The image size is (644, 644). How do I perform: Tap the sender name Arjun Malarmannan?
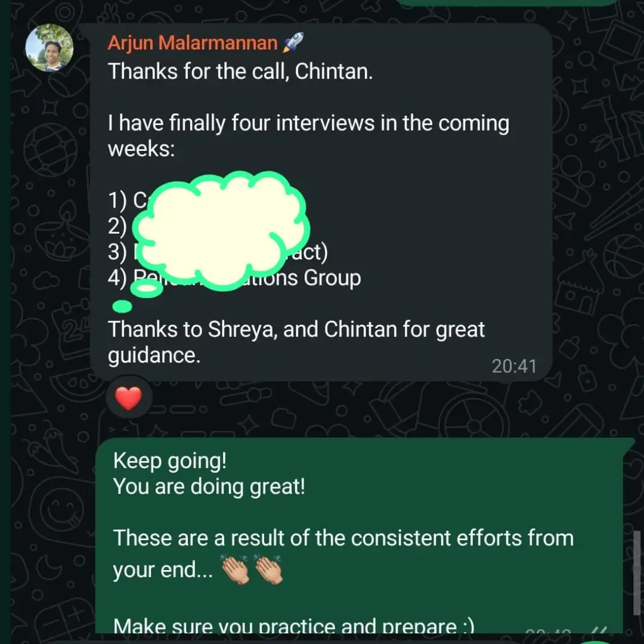[193, 43]
